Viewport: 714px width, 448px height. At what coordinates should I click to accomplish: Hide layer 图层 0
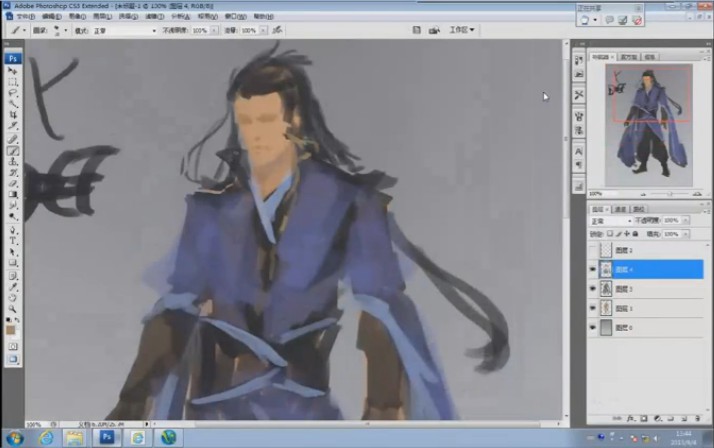(x=592, y=327)
